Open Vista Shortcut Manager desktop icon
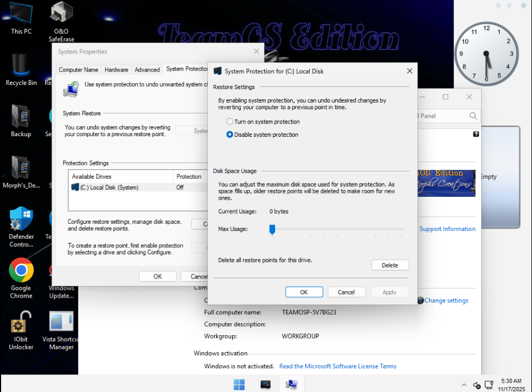Screen dimensions: 532x392 point(61,330)
